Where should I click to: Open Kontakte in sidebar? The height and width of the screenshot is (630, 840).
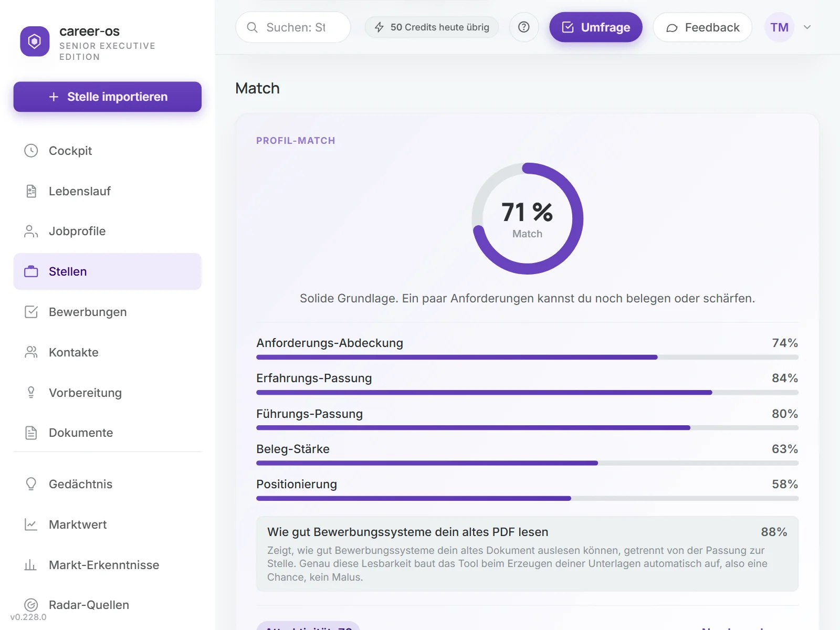click(x=108, y=352)
